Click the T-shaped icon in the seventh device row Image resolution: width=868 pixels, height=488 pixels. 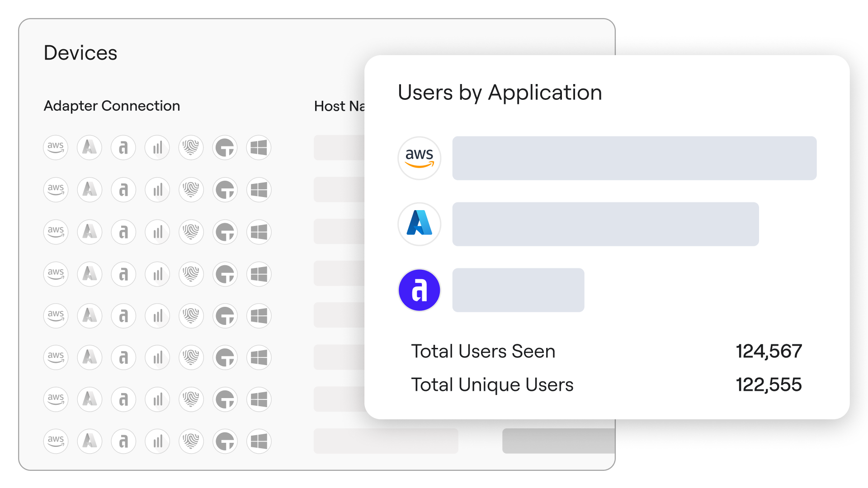pyautogui.click(x=225, y=399)
